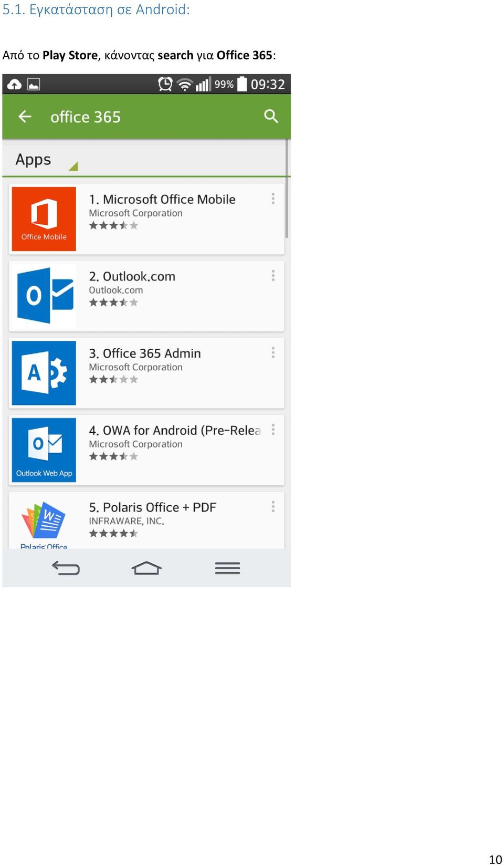Tap the signal strength status icon
This screenshot has width=504, height=865.
point(203,84)
